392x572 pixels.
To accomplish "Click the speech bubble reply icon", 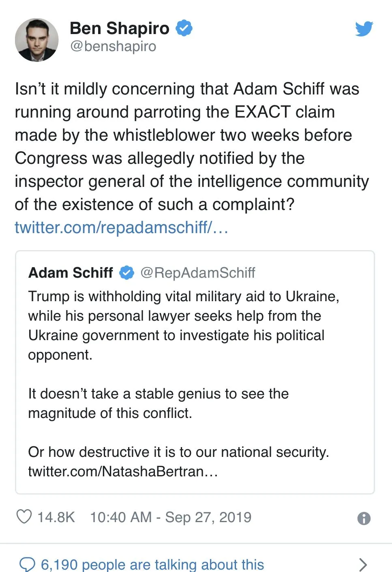I will pyautogui.click(x=28, y=564).
